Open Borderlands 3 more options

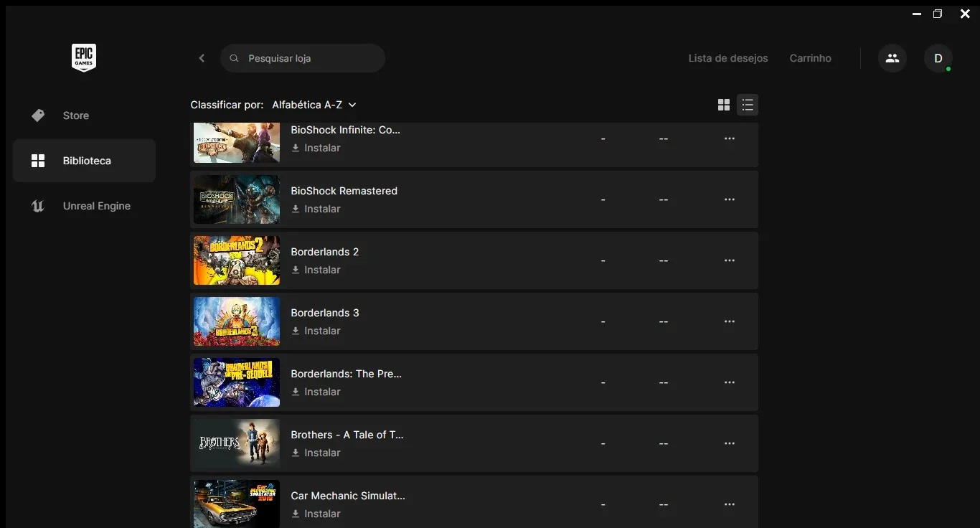click(x=730, y=321)
